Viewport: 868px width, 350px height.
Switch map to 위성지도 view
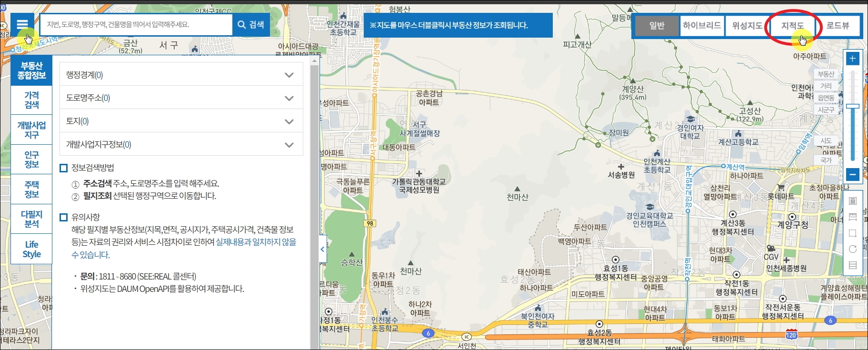[x=747, y=25]
